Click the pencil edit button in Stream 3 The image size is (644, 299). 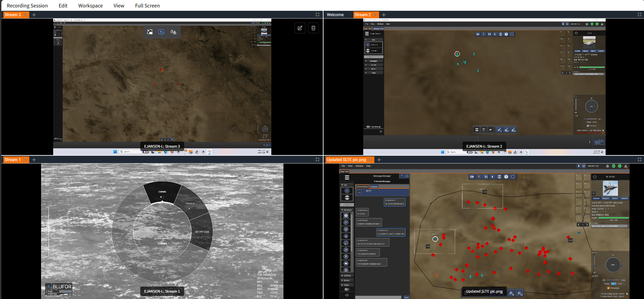click(x=300, y=28)
